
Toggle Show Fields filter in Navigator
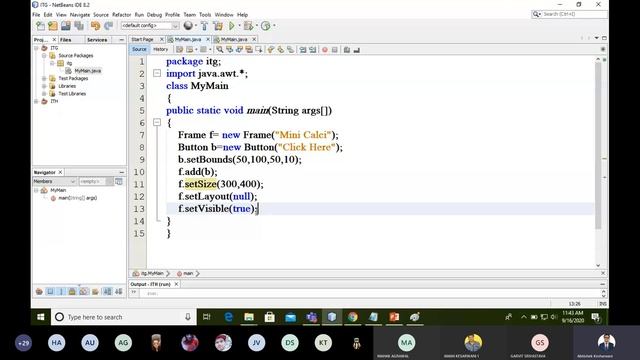[x=50, y=291]
